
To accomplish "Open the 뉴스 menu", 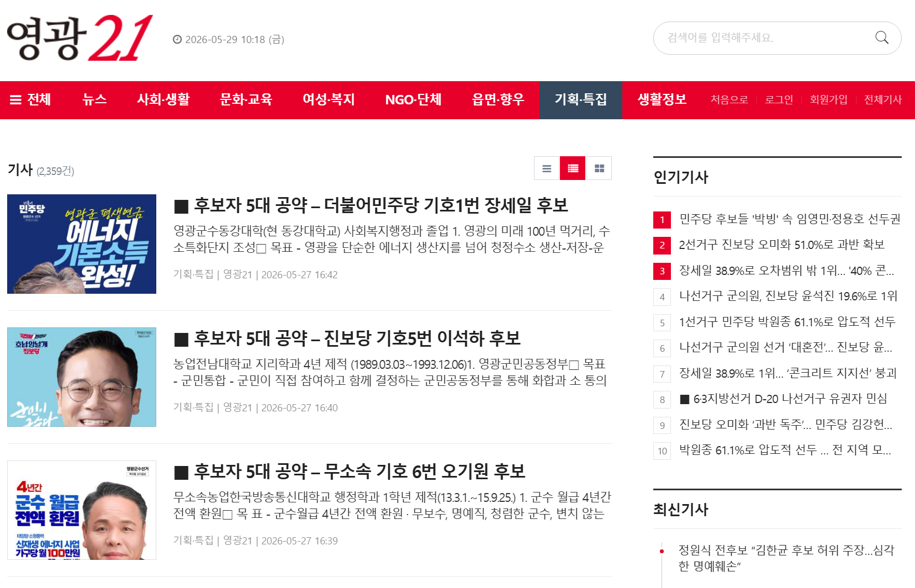I will tap(94, 100).
